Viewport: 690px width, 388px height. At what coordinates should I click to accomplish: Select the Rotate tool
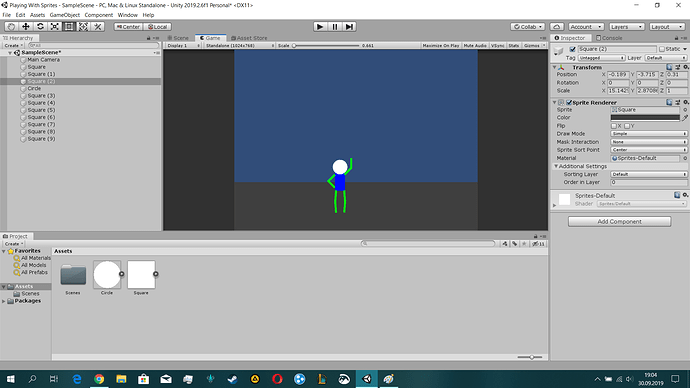click(40, 27)
